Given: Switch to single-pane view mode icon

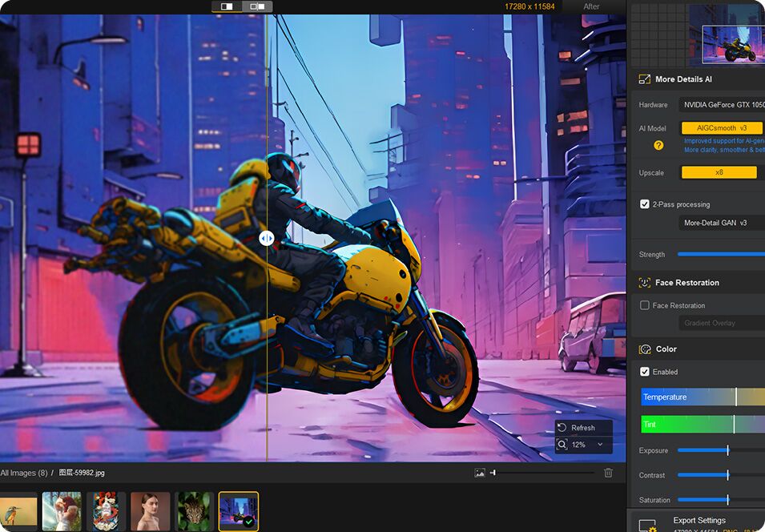Looking at the screenshot, I should [x=227, y=6].
